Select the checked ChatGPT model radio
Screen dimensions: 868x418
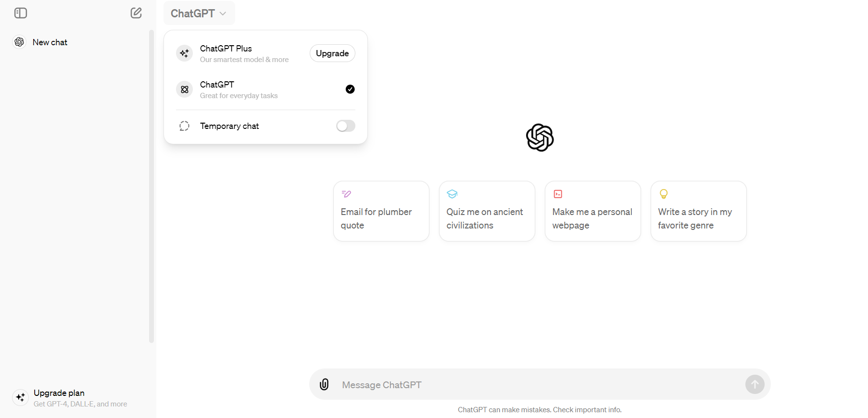click(350, 89)
